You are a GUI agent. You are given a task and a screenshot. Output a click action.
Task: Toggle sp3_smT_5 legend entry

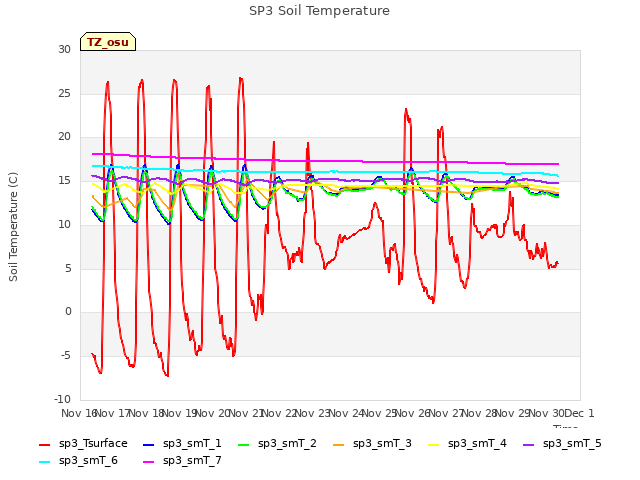(x=562, y=443)
